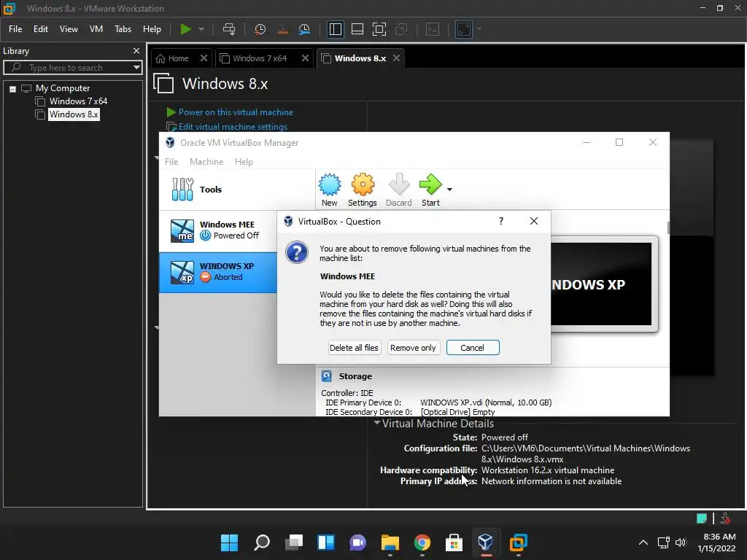Open the VM menu

(96, 29)
